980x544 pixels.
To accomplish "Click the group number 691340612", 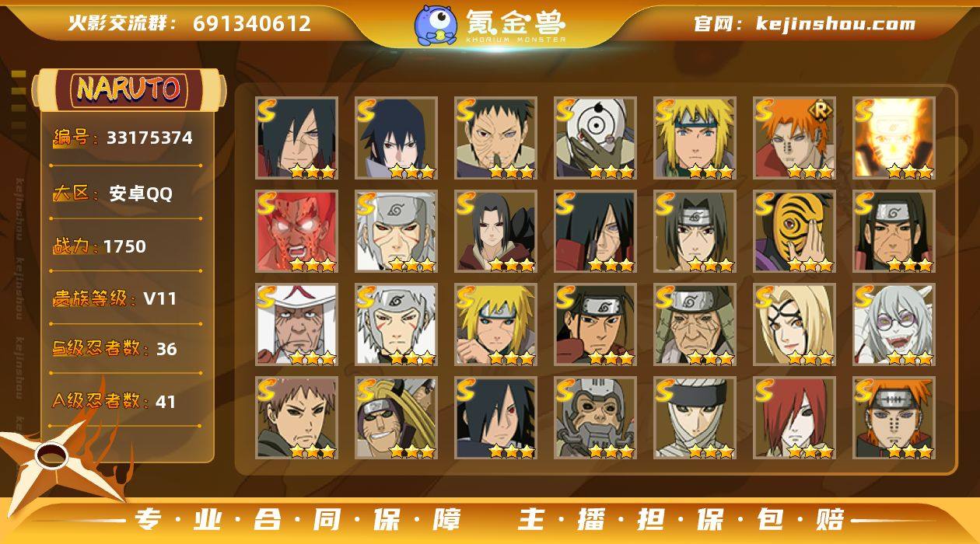I will [x=252, y=23].
